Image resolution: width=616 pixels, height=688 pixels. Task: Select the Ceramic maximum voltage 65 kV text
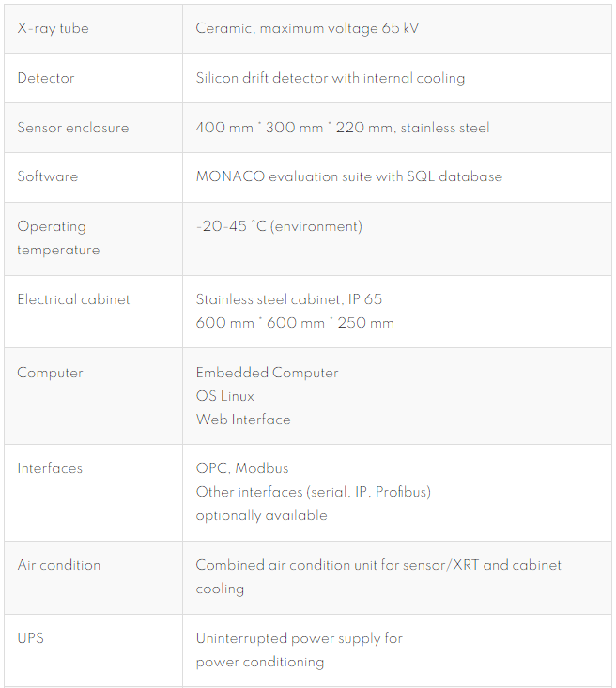[x=307, y=28]
